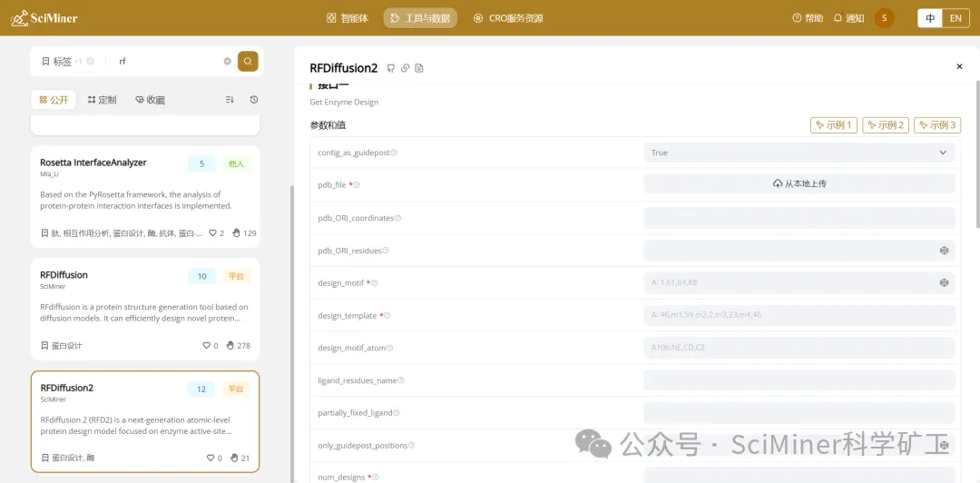Click '10' badge on RFDiffusion card

[201, 277]
